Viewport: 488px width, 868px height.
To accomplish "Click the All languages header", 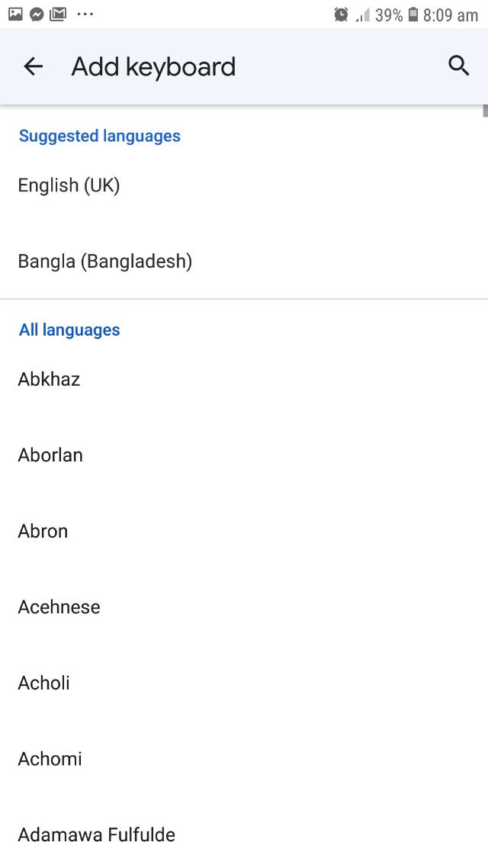I will coord(69,330).
